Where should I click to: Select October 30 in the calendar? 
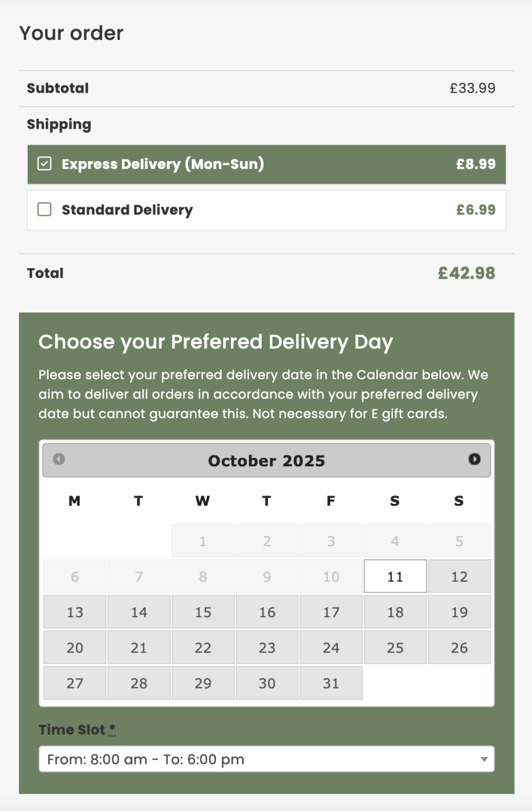point(267,683)
